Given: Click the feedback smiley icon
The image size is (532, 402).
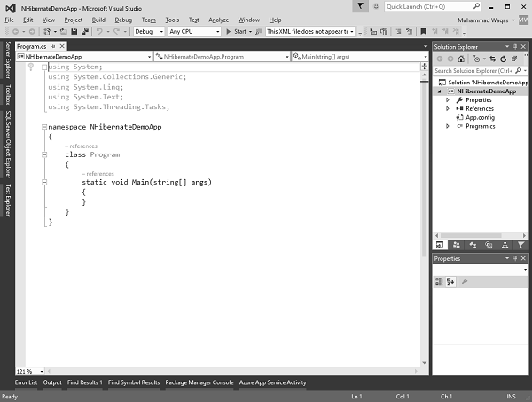Looking at the screenshot, I should coord(376,6).
